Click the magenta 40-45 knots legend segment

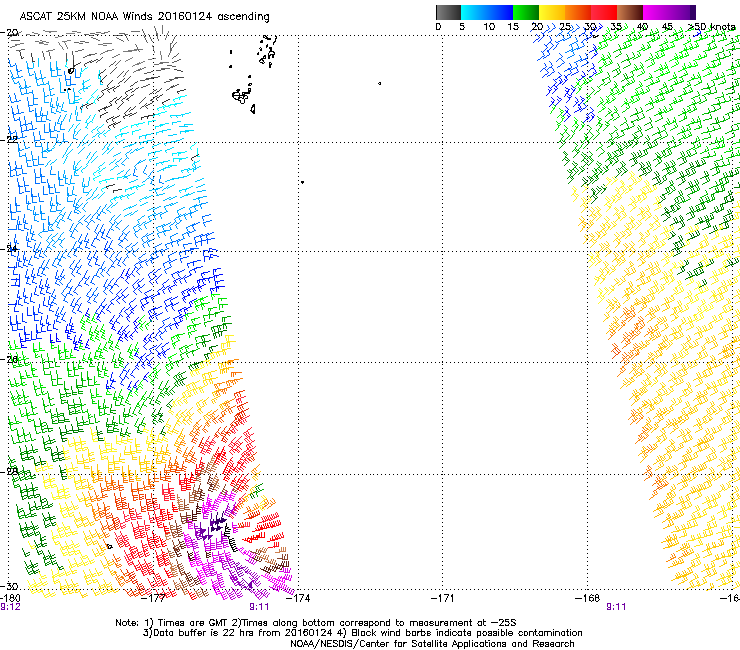pos(656,12)
